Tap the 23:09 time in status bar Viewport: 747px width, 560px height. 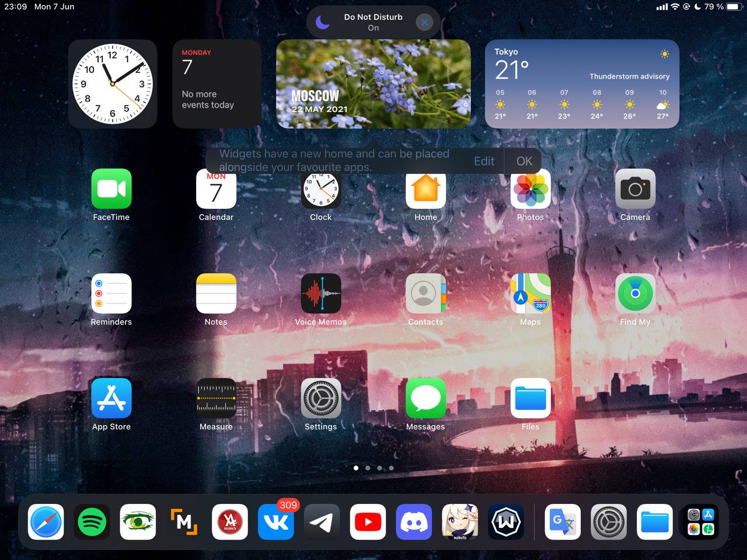coord(15,6)
